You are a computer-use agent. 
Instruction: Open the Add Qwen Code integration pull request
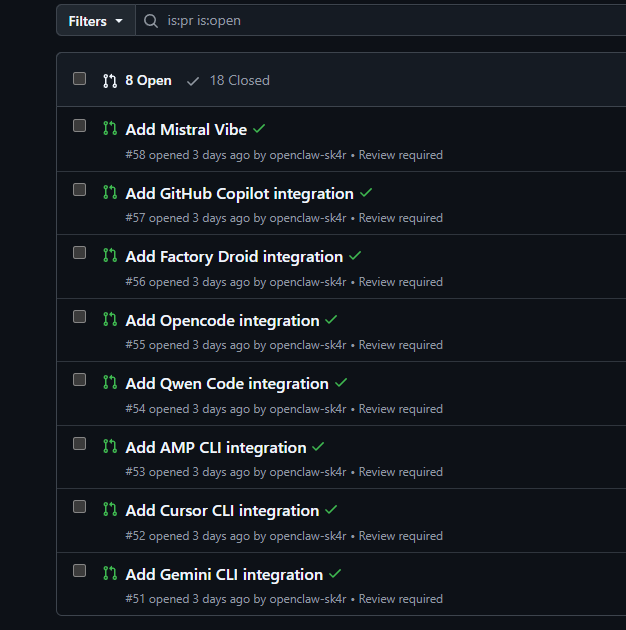pyautogui.click(x=227, y=384)
